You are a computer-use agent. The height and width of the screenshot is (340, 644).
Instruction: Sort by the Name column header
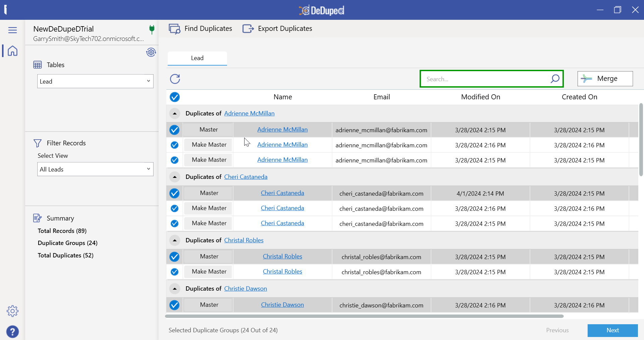[x=283, y=97]
